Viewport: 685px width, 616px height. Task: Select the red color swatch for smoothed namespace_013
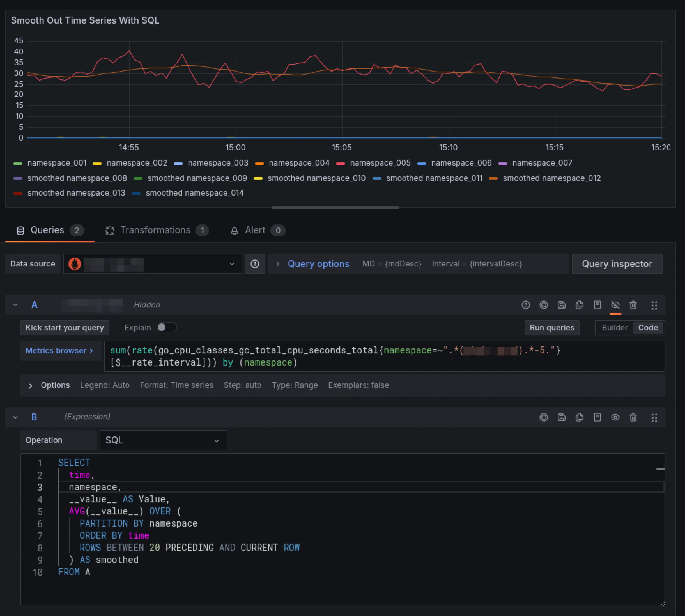[x=18, y=193]
